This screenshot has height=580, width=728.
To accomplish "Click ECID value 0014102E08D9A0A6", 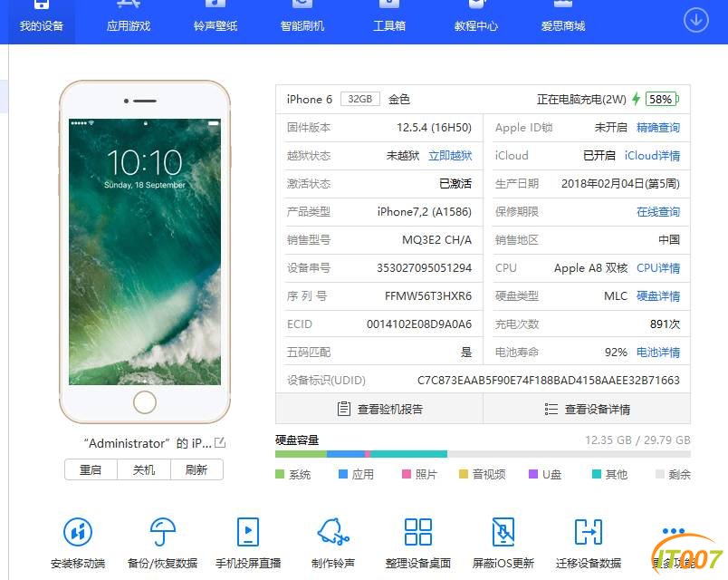I will [419, 324].
